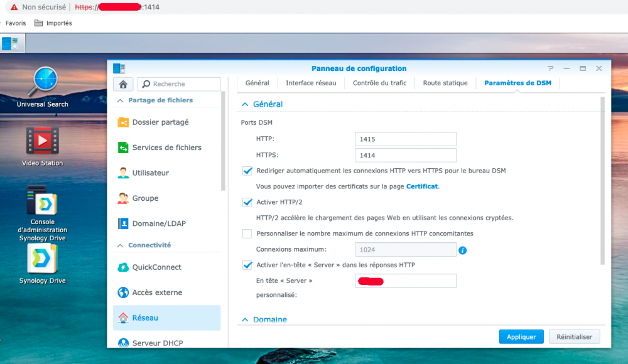
Task: Minimize the Control Panel window
Action: coord(566,68)
